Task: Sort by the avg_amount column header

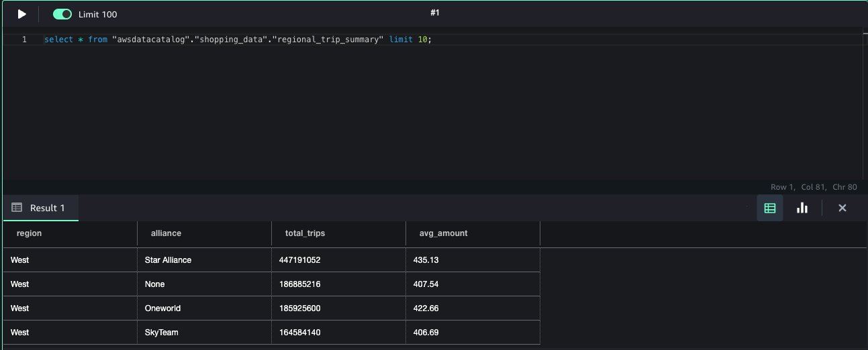Action: pos(473,233)
